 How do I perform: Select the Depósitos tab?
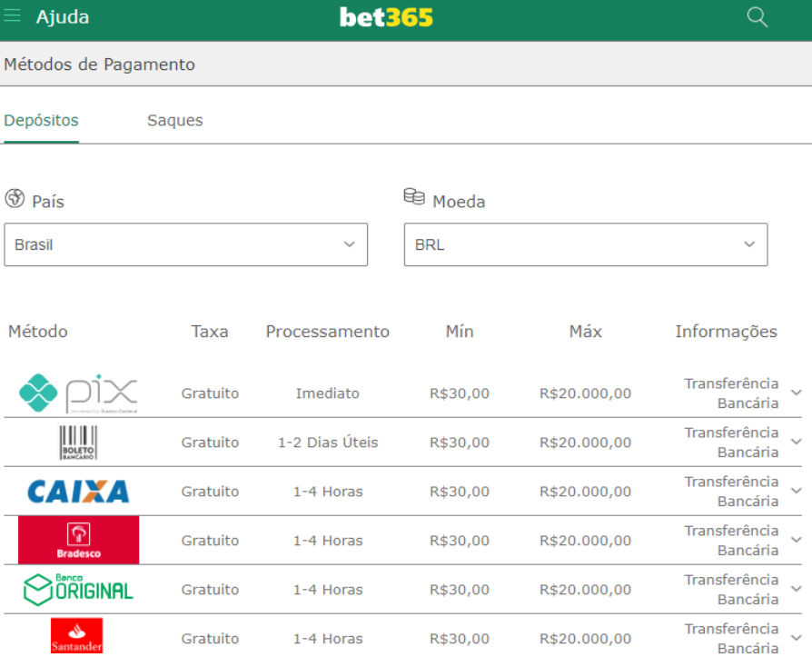point(41,121)
